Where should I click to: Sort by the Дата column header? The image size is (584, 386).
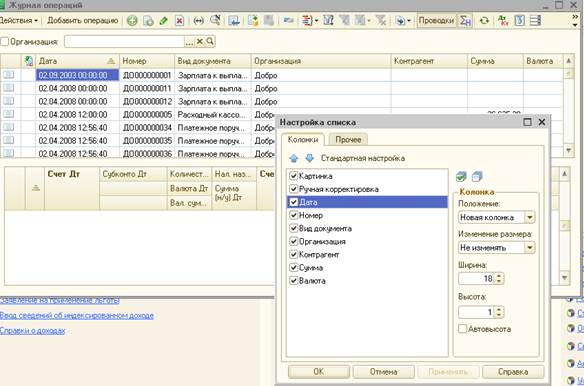(x=77, y=61)
